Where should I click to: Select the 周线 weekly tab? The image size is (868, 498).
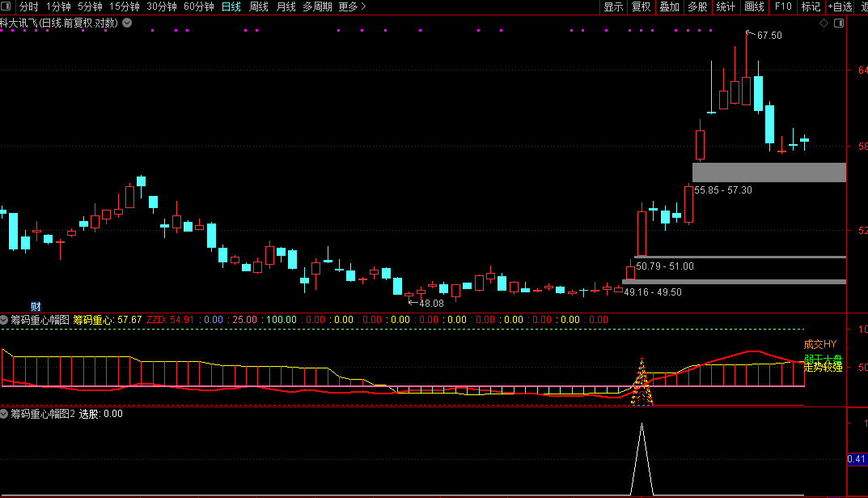(x=259, y=6)
